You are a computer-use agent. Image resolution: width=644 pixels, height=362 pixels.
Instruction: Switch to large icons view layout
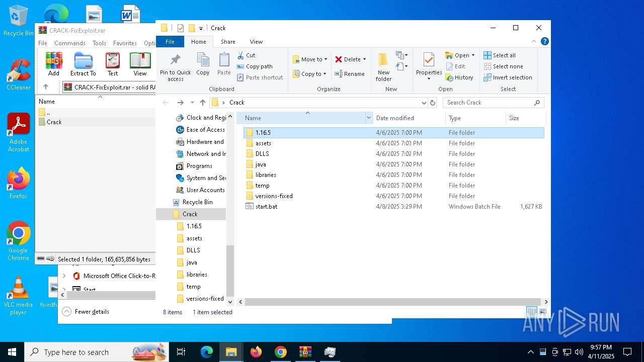point(542,312)
